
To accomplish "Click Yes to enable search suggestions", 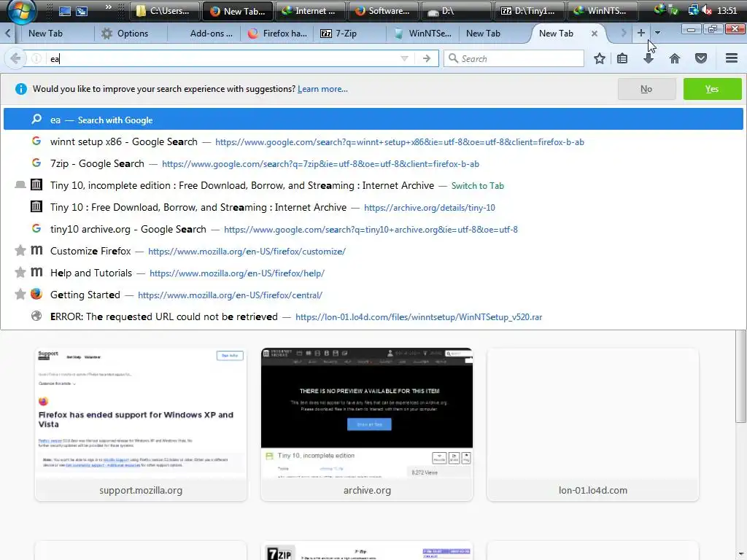I will click(712, 89).
